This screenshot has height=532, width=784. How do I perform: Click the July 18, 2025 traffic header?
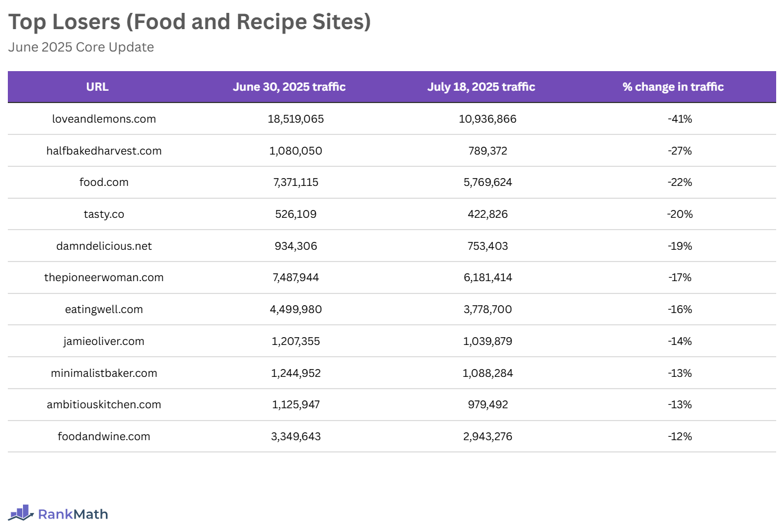point(481,87)
